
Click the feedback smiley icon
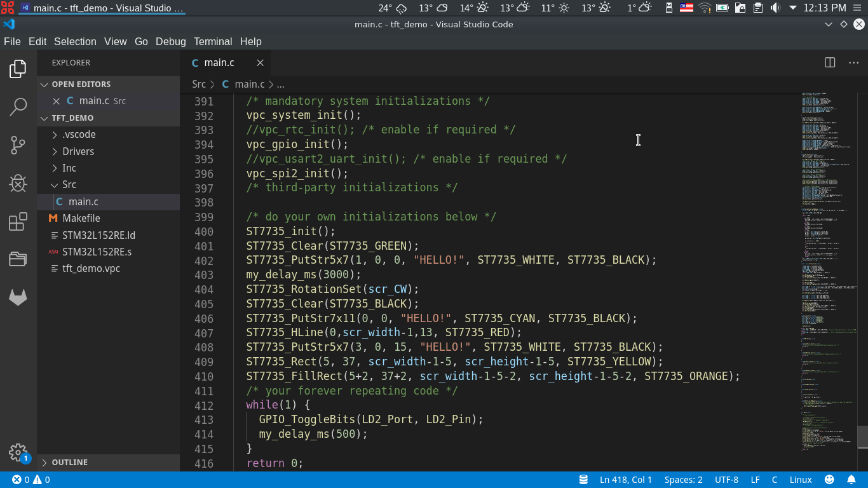[829, 480]
